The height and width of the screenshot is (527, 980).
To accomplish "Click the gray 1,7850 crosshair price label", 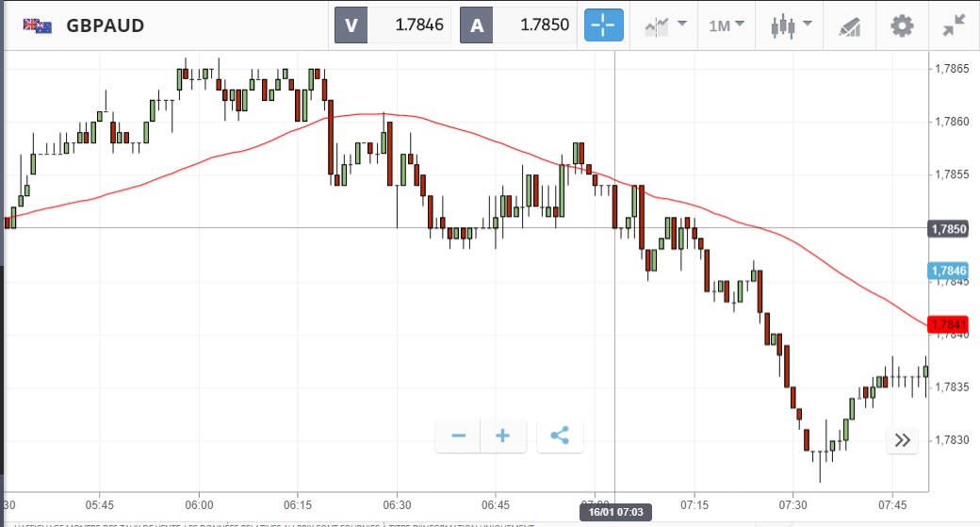I will click(x=948, y=228).
